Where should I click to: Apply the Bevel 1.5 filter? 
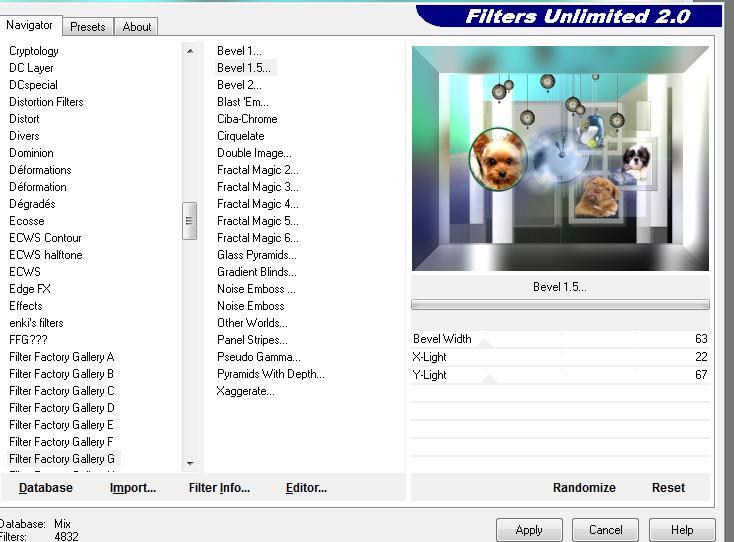(x=529, y=530)
